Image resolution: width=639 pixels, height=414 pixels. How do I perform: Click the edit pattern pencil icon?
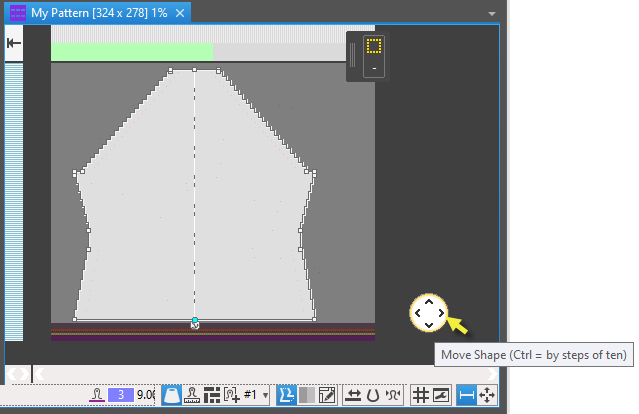click(x=326, y=395)
